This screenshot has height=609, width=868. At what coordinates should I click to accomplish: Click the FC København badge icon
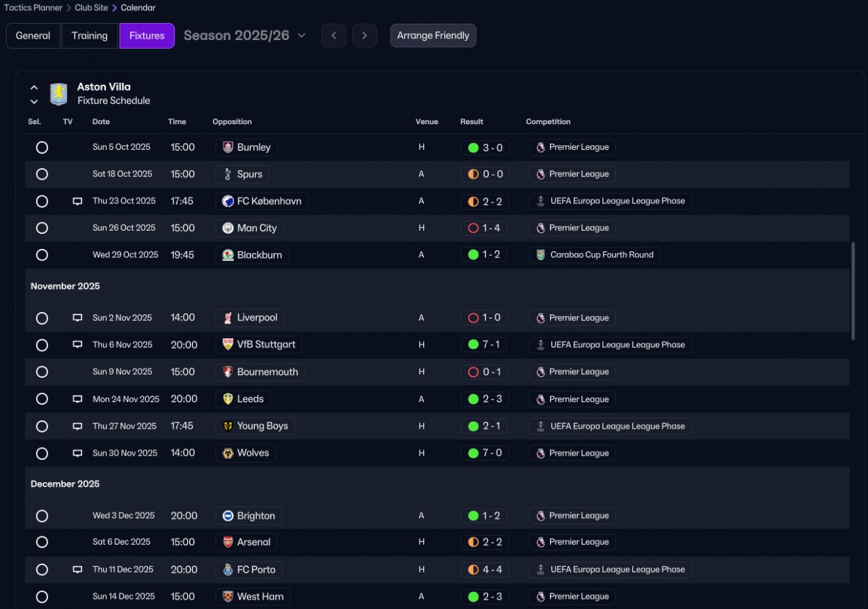point(228,201)
